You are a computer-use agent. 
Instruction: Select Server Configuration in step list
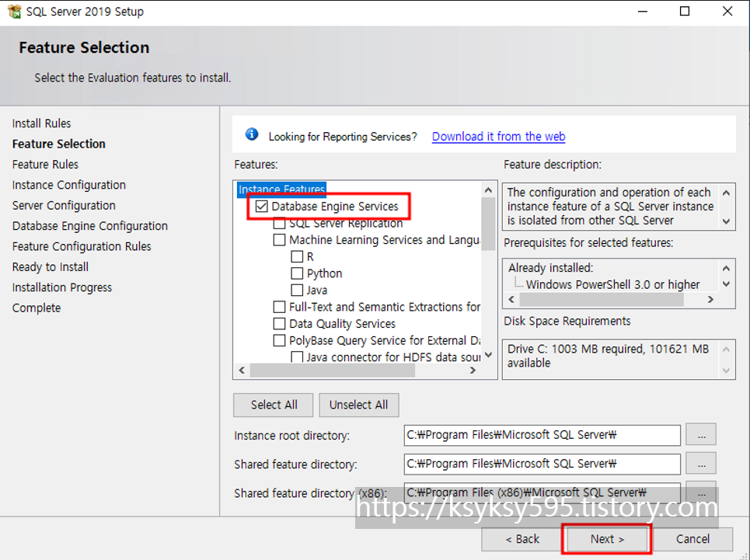[64, 206]
